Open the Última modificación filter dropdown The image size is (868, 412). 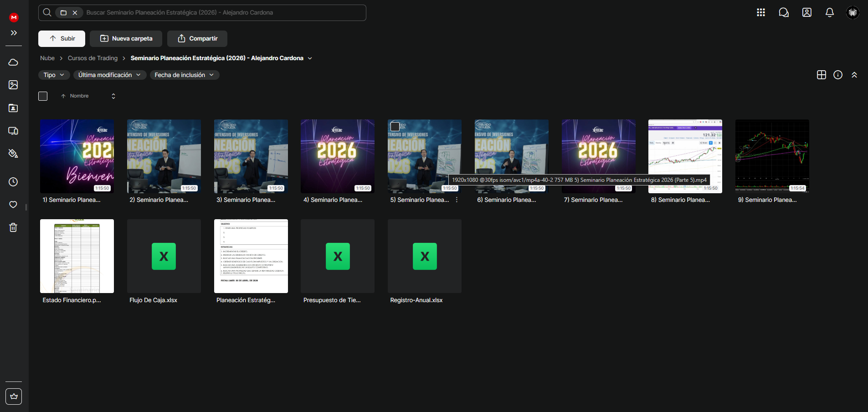click(110, 75)
